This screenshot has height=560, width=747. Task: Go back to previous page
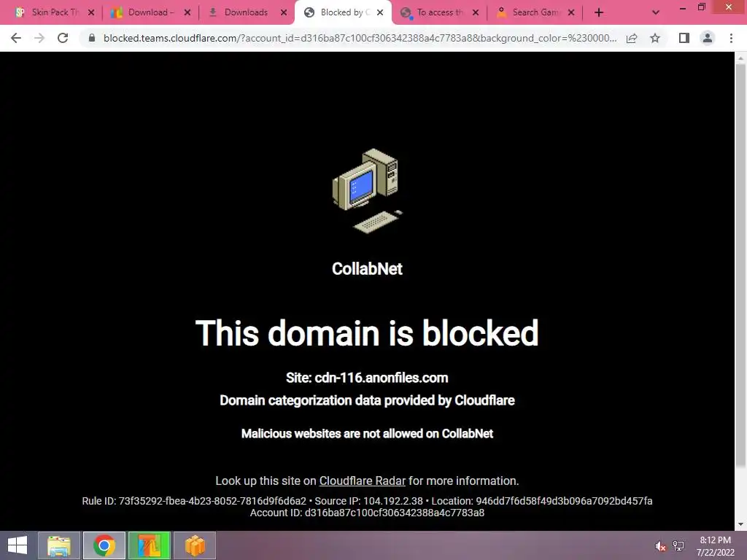16,38
